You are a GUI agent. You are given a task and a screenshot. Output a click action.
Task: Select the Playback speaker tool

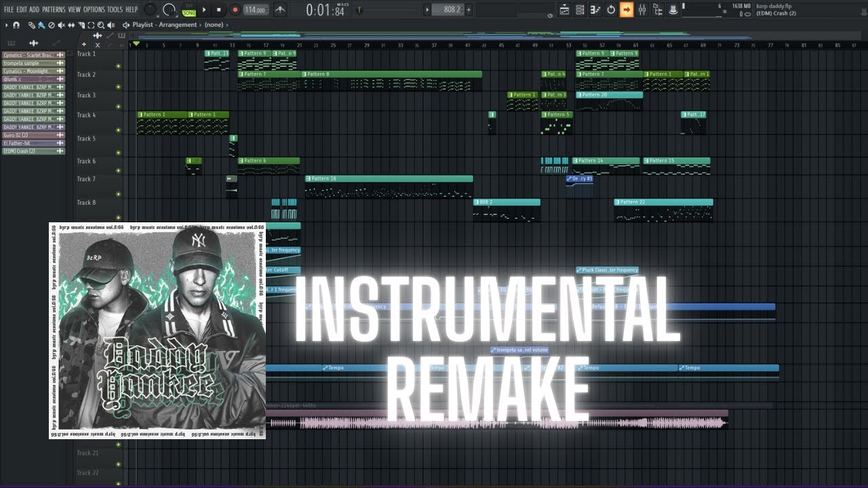coord(111,25)
